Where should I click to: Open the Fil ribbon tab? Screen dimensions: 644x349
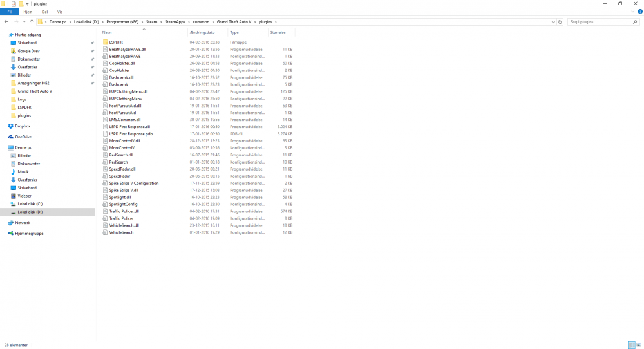click(x=9, y=12)
